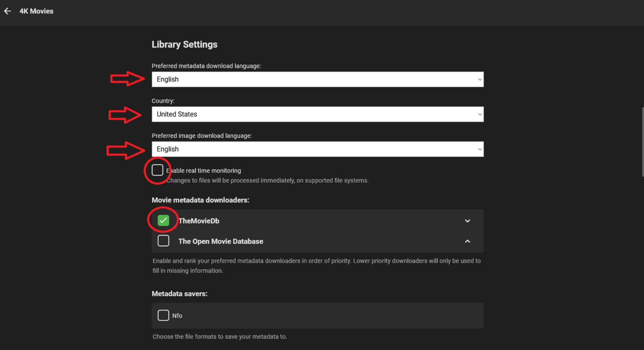
Task: Click the Metadata savers heading
Action: (x=179, y=294)
